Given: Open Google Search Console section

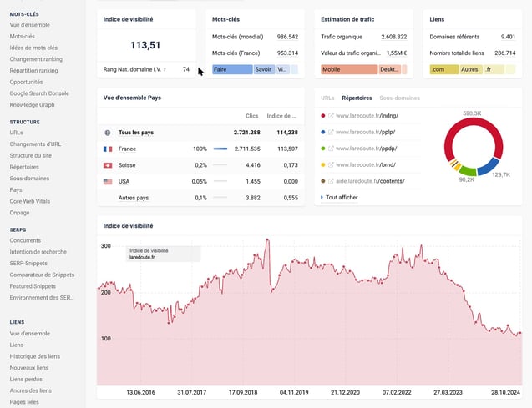Looking at the screenshot, I should coord(39,93).
